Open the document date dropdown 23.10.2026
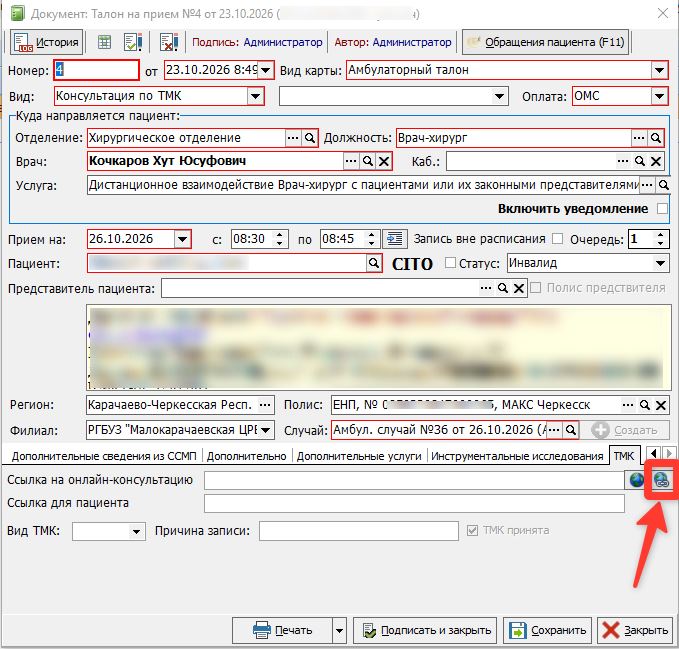The image size is (679, 649). (x=266, y=70)
